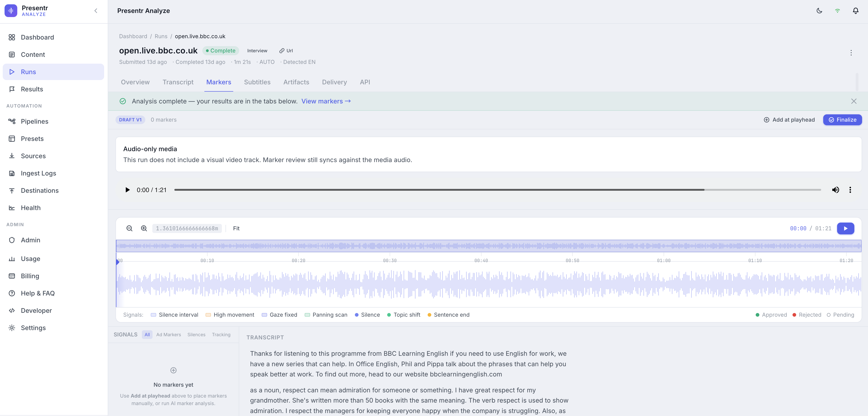Open the notifications bell
The width and height of the screenshot is (868, 416).
pyautogui.click(x=855, y=11)
